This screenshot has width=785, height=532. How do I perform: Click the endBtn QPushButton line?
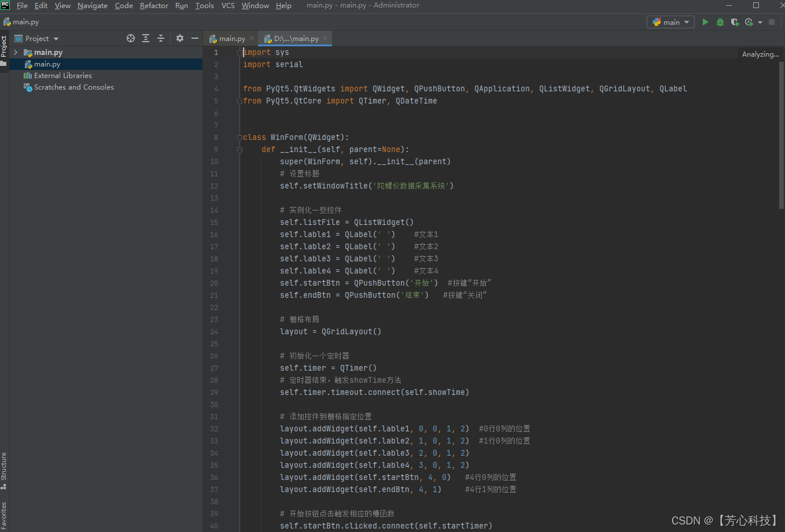click(x=384, y=295)
